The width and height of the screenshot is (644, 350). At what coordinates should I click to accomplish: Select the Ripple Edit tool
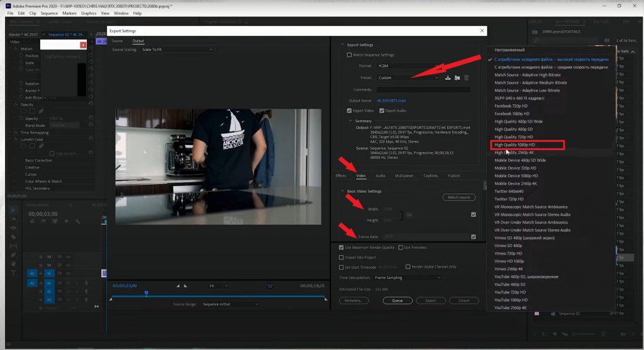pos(13,227)
